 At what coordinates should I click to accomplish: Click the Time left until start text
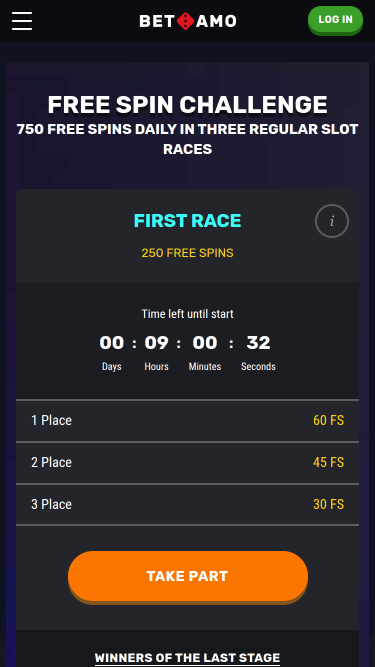(188, 314)
